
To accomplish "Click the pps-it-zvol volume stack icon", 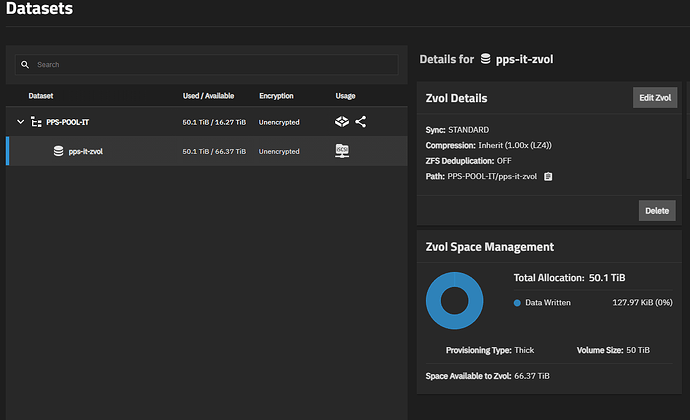I will click(58, 151).
